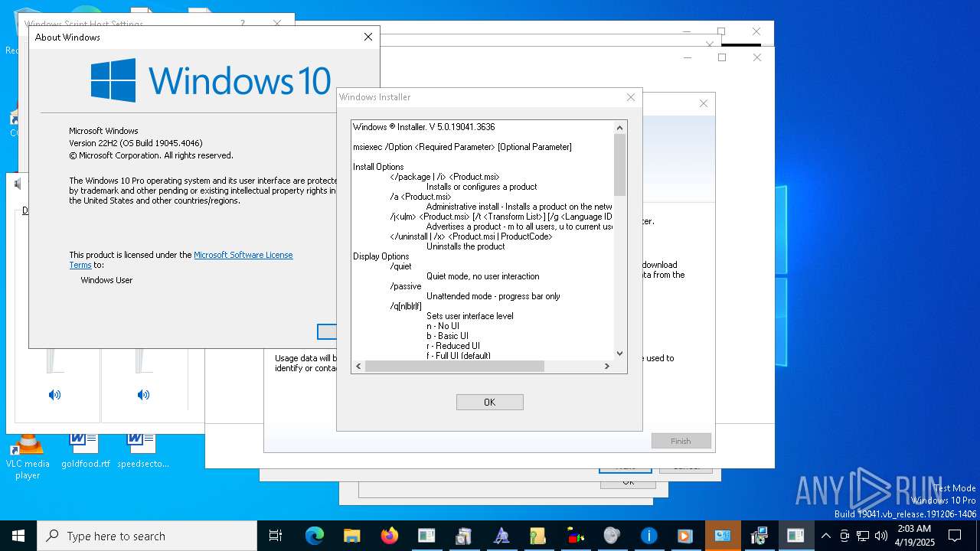Open the colorful blocks taskbar app

point(575,536)
